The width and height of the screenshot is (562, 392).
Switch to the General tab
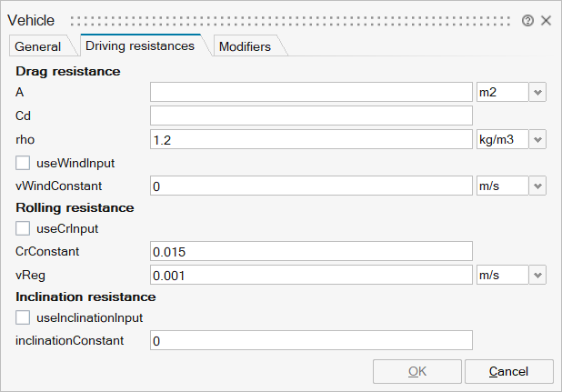(x=38, y=46)
